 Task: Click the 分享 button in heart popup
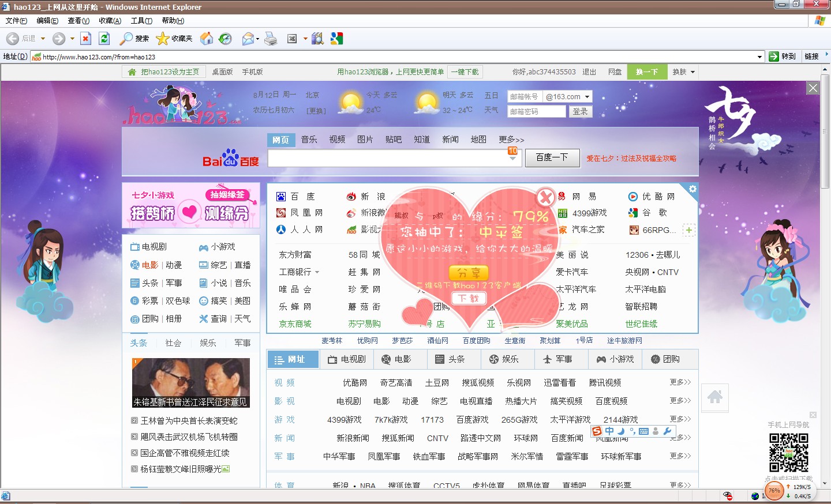point(469,273)
